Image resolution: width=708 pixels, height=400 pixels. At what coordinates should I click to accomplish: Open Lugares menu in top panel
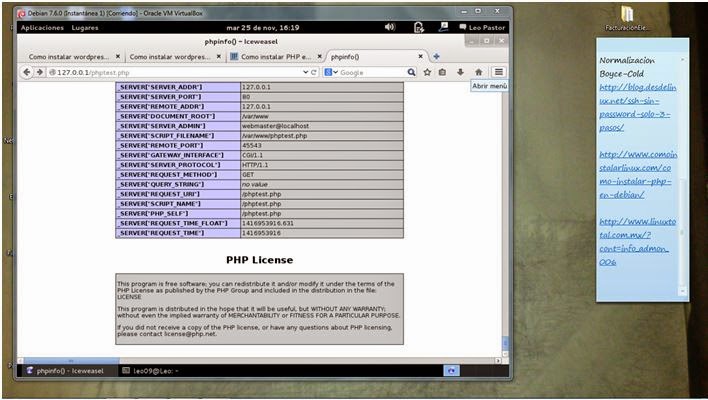tap(85, 28)
